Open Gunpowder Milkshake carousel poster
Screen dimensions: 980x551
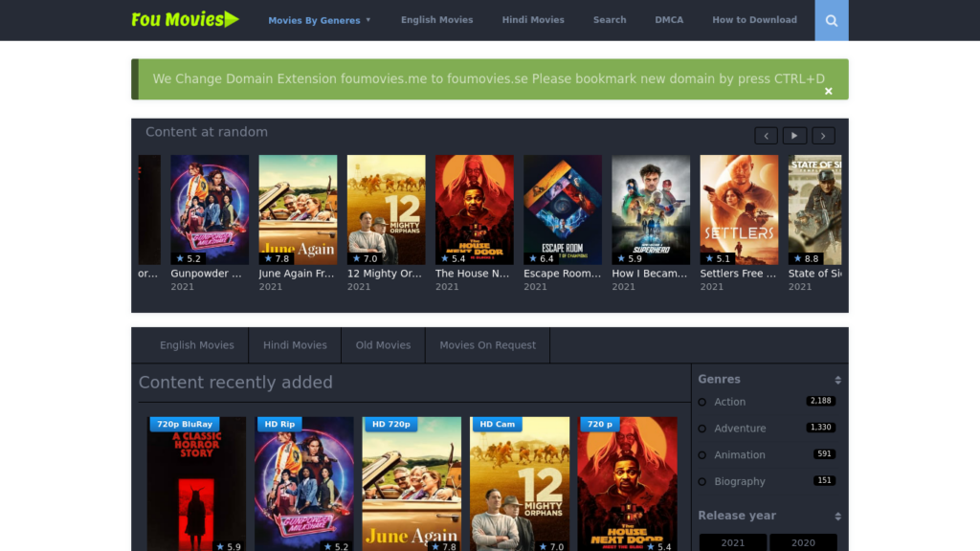click(x=210, y=209)
